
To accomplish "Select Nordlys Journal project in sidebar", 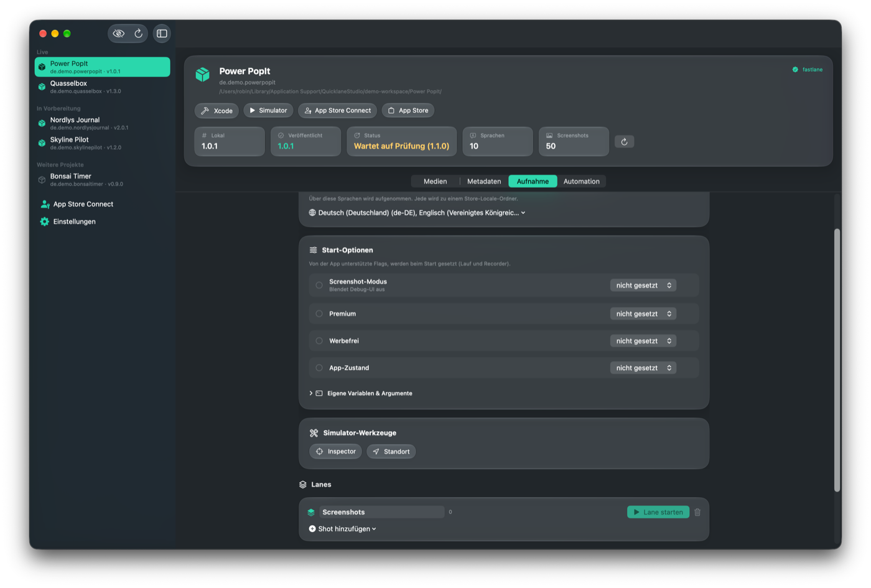I will [103, 123].
